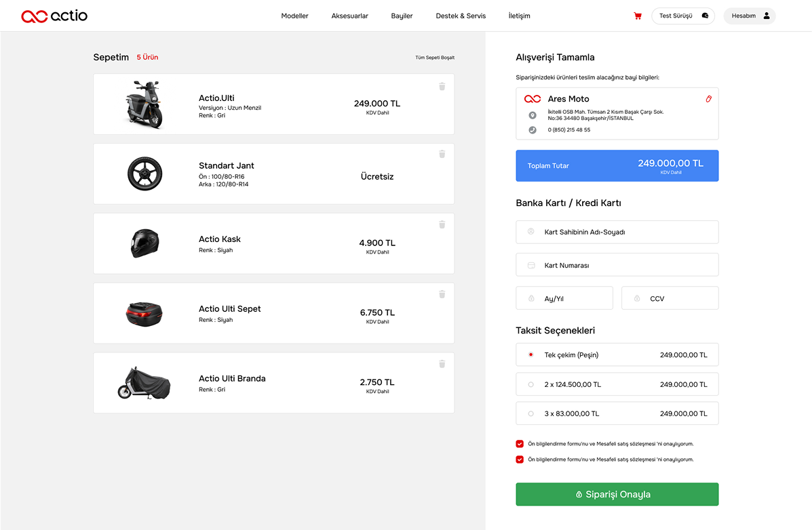Click the Sepetim heading
The image size is (812, 530).
pyautogui.click(x=111, y=57)
